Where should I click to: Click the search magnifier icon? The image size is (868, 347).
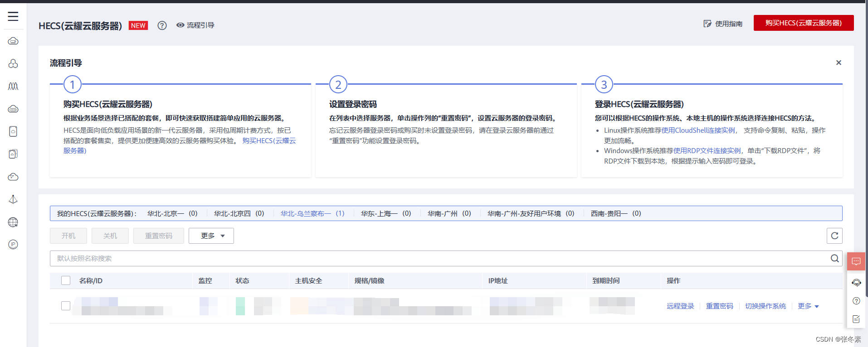pos(834,258)
